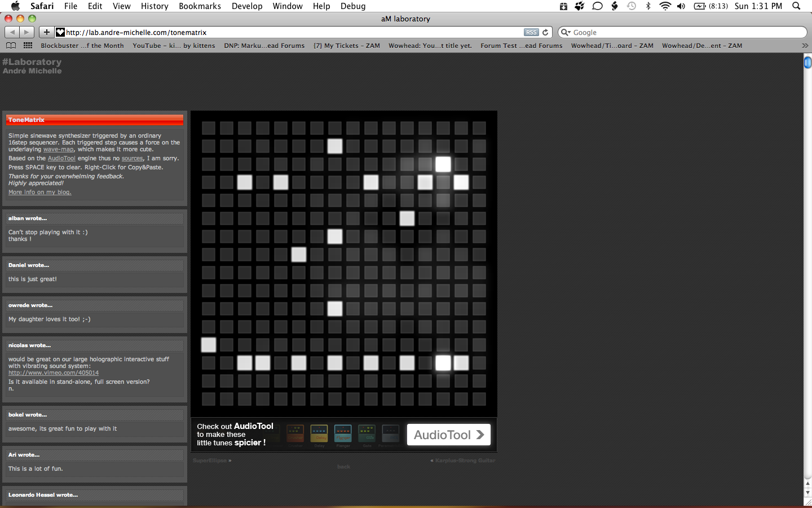Viewport: 812px width, 508px height.
Task: Open the History menu
Action: (155, 6)
